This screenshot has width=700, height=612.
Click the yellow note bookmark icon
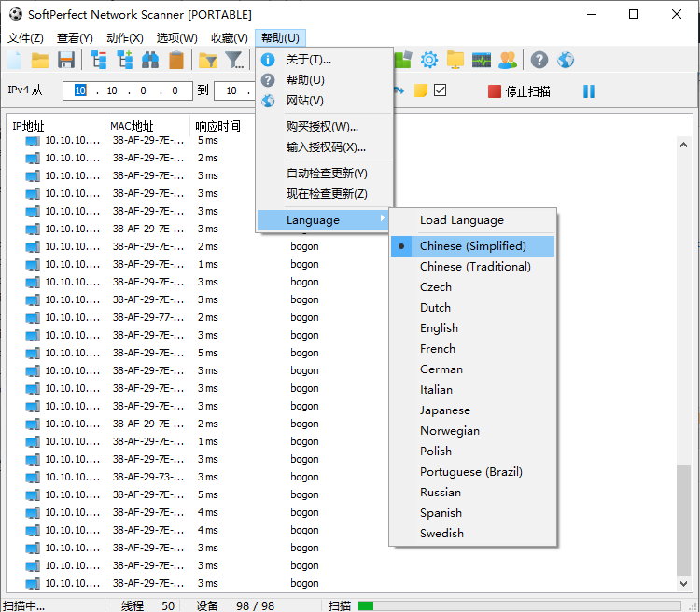coord(421,90)
